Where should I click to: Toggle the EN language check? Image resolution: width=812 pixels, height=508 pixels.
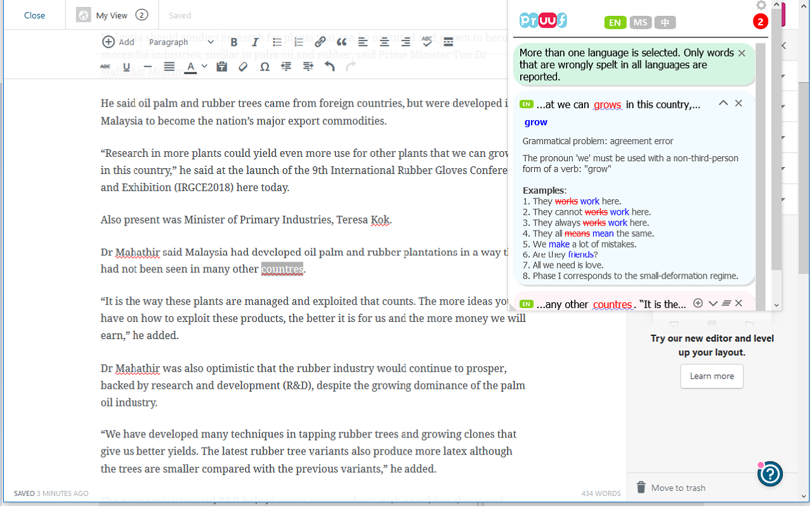point(615,23)
